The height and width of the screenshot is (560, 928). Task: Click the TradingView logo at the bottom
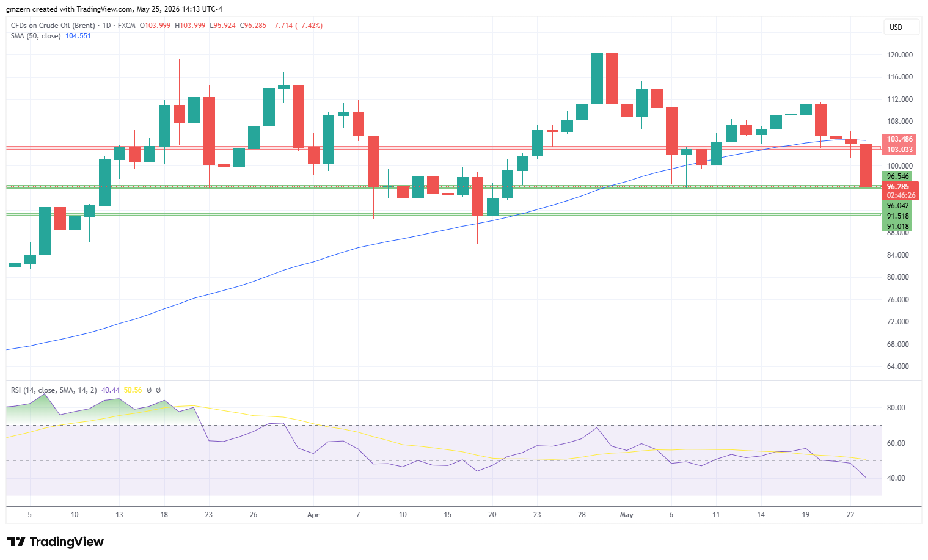[x=56, y=542]
